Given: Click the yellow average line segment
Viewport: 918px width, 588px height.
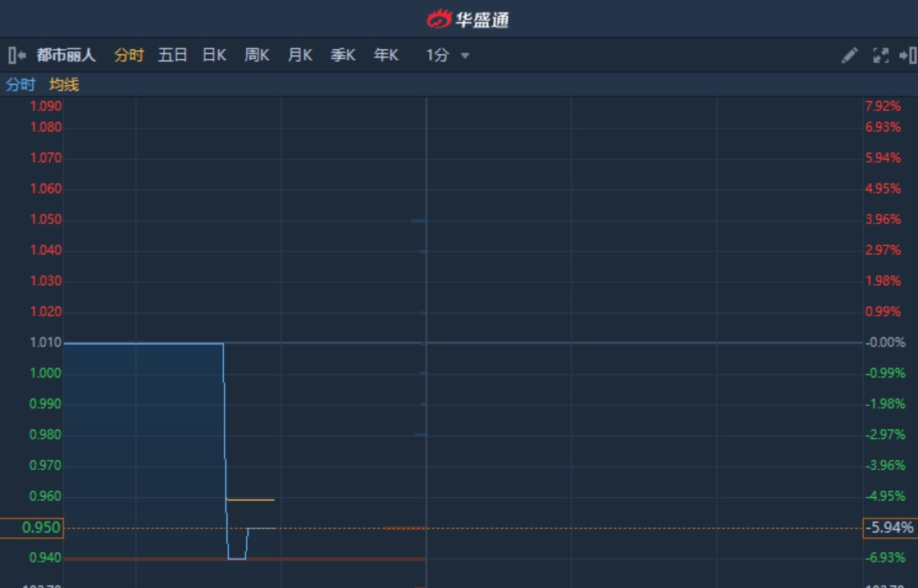Looking at the screenshot, I should 250,499.
